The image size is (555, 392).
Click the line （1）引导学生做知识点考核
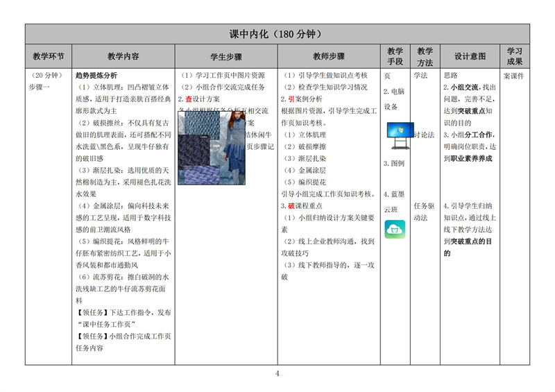point(325,75)
